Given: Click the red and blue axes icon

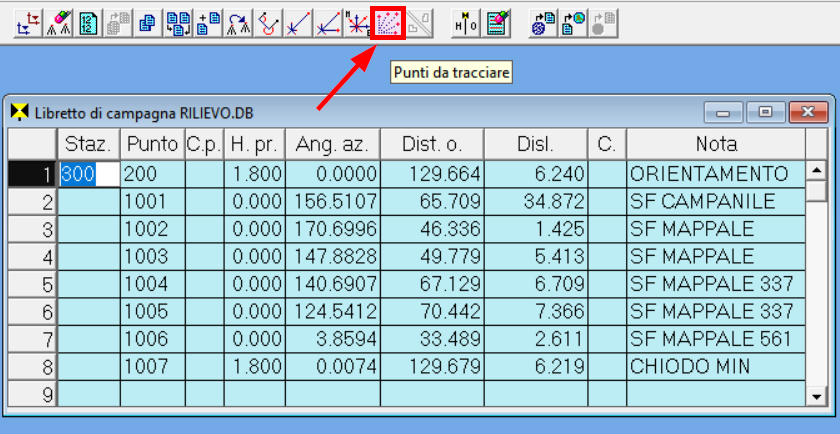Looking at the screenshot, I should 28,24.
